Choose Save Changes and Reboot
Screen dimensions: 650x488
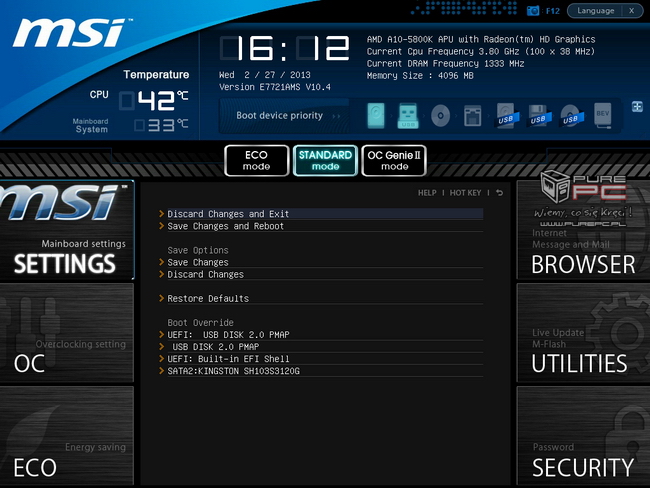click(321, 226)
